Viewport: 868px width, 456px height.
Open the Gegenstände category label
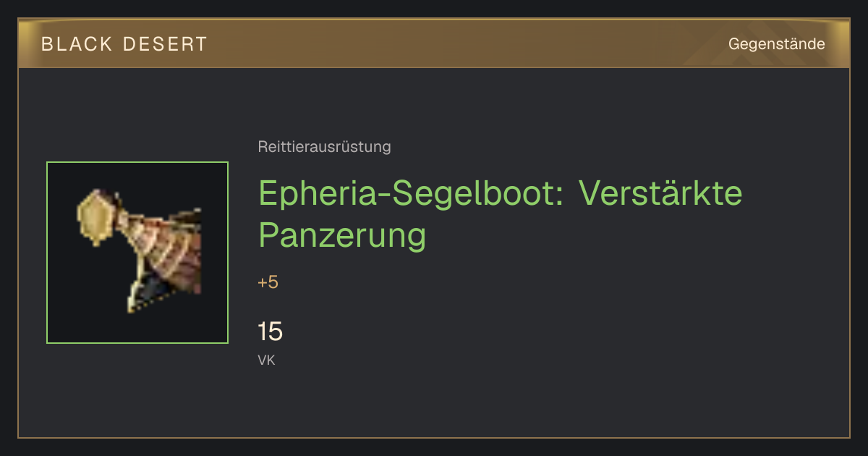pyautogui.click(x=776, y=44)
